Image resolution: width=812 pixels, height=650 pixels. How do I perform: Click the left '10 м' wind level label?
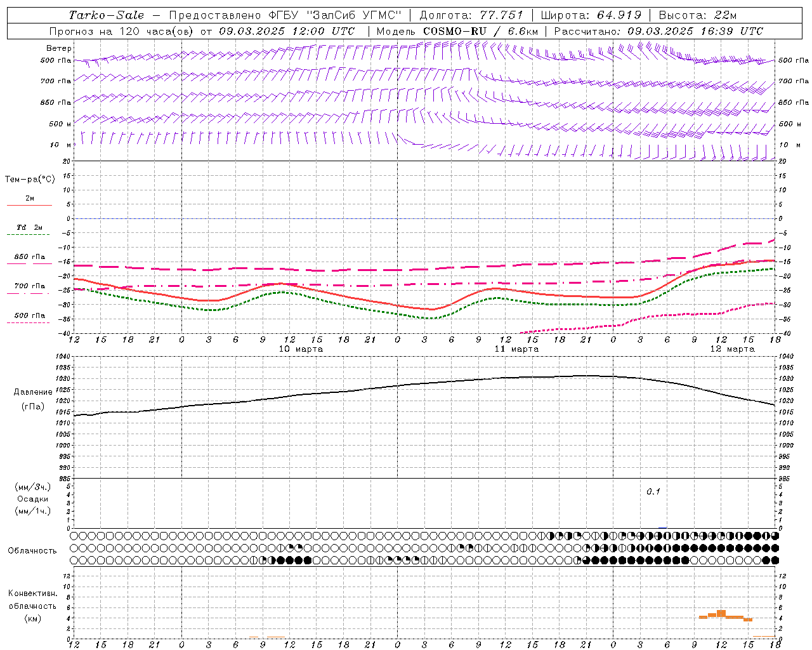61,145
